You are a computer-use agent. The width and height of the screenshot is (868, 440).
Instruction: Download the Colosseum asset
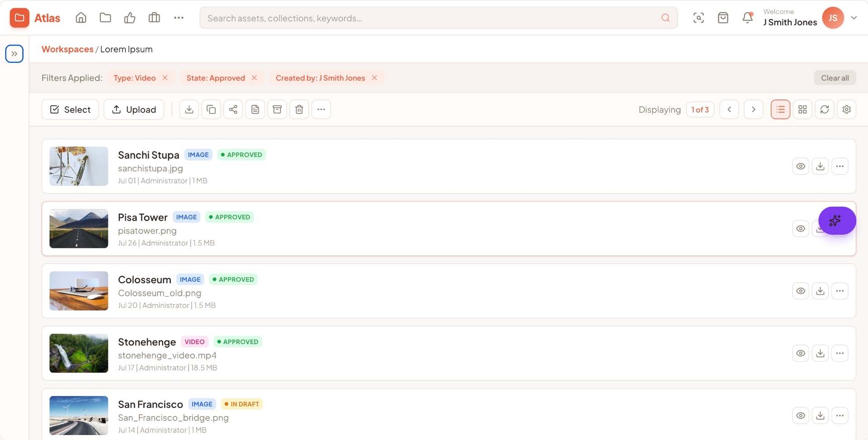[x=820, y=291]
